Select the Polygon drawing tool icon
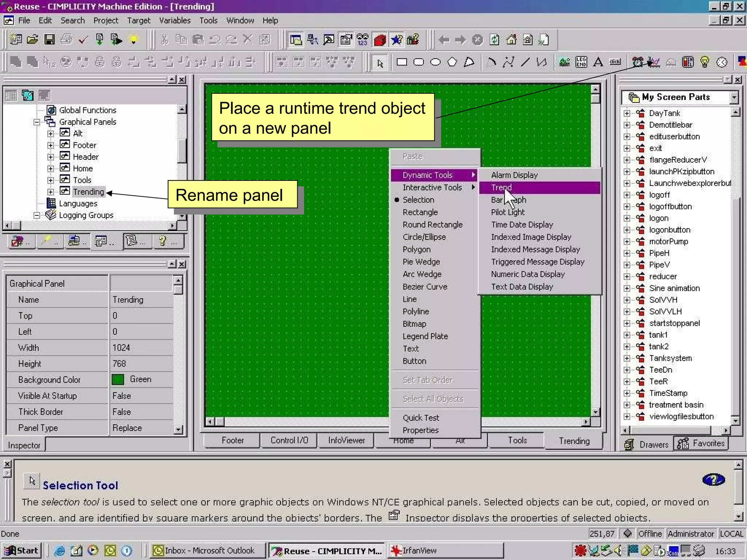The image size is (747, 560). click(452, 62)
